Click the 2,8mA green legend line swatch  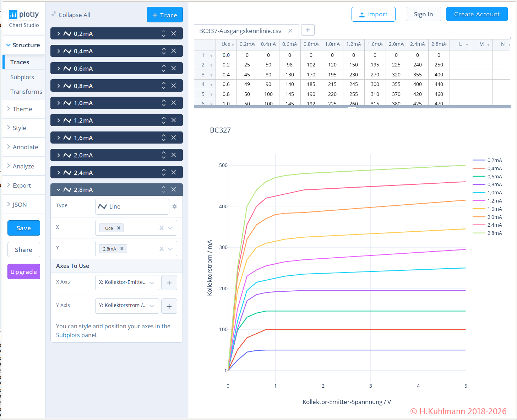(x=479, y=233)
